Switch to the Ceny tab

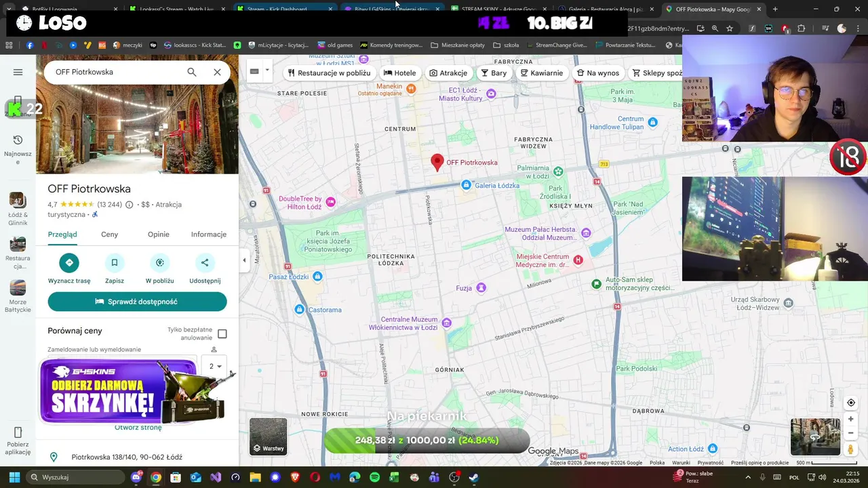[x=109, y=235]
